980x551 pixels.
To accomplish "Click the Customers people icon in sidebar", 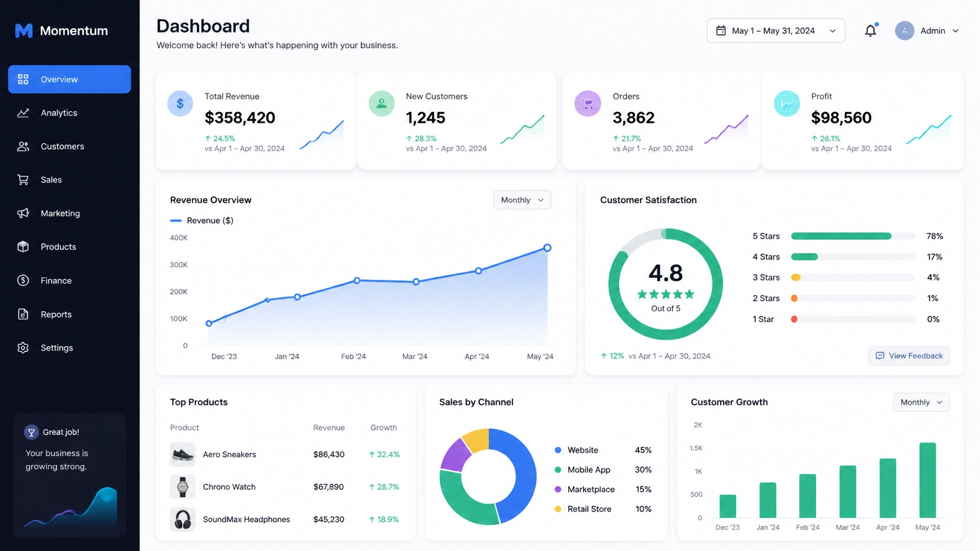I will pos(23,146).
